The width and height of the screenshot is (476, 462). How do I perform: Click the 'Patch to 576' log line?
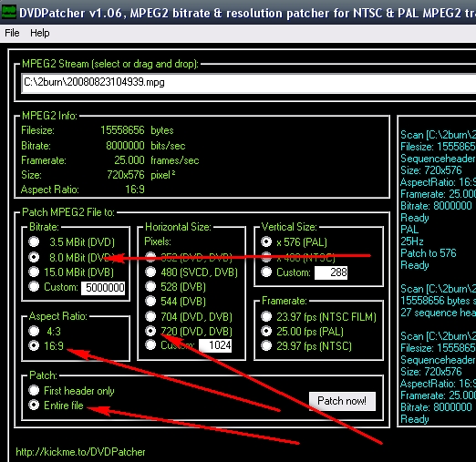[x=429, y=253]
